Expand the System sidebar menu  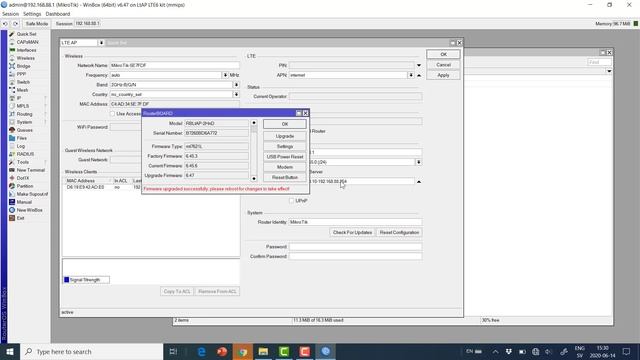click(x=24, y=122)
